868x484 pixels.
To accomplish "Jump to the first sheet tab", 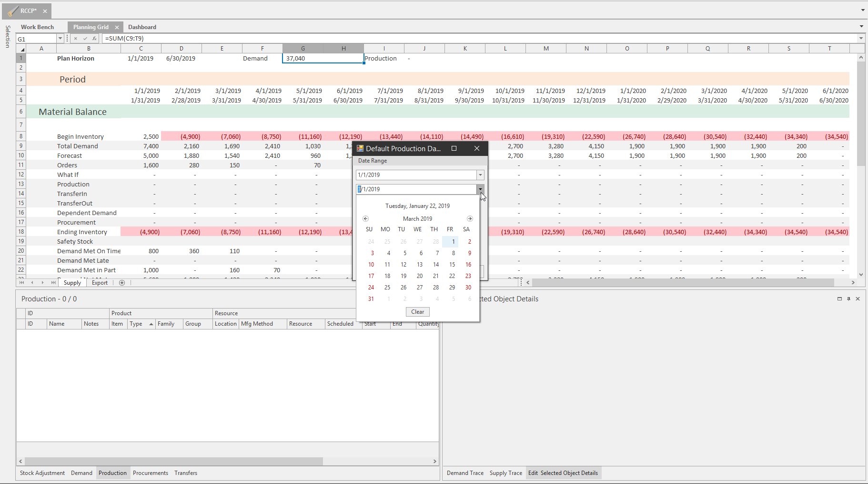I will point(21,283).
